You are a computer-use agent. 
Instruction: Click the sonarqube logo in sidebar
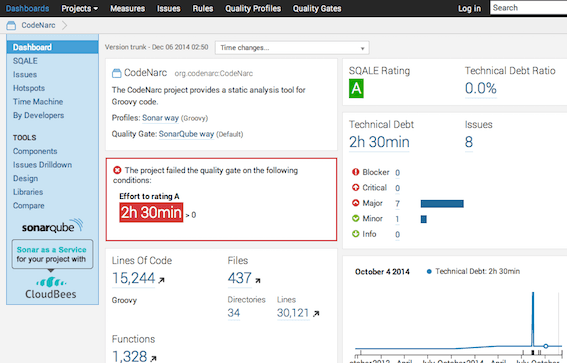[52, 226]
